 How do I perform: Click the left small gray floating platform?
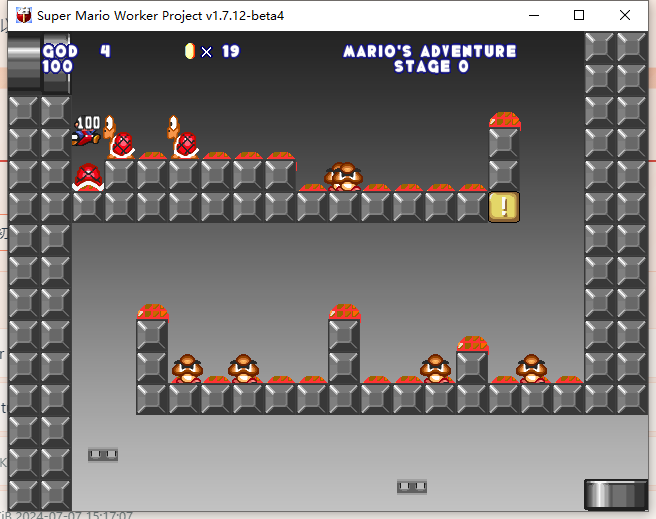pos(103,454)
